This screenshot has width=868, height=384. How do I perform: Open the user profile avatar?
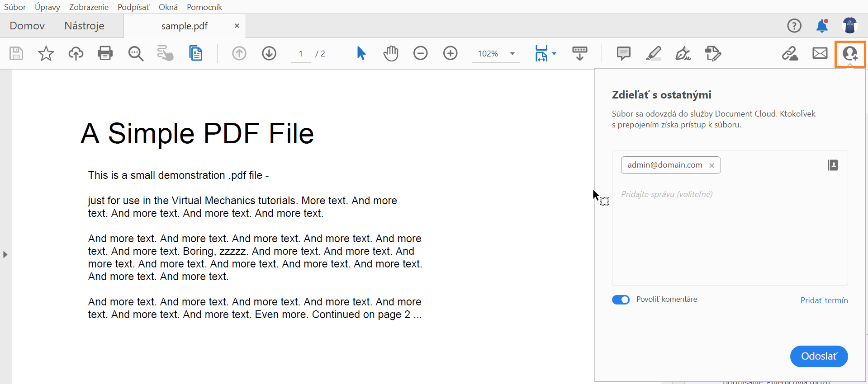[x=850, y=26]
